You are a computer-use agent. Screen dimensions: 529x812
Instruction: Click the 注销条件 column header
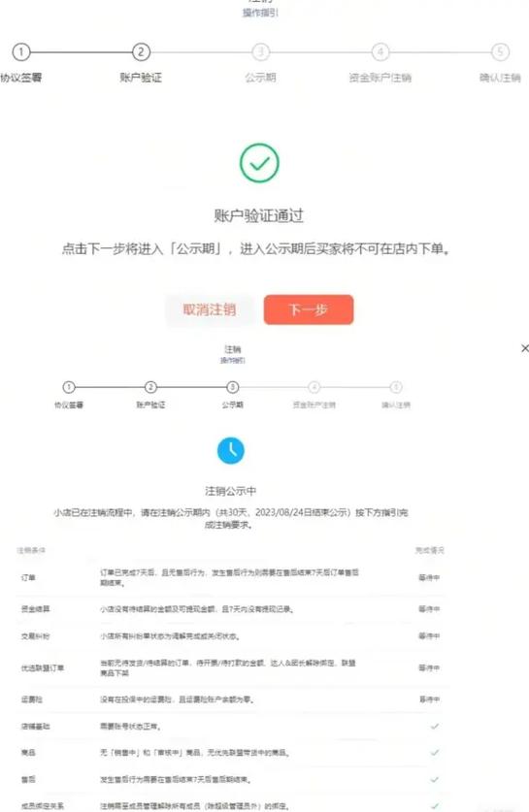[31, 550]
